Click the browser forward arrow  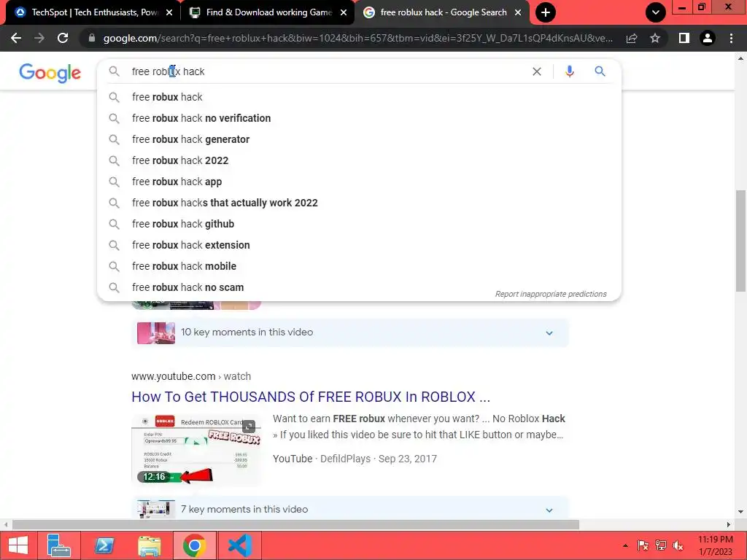coord(39,38)
